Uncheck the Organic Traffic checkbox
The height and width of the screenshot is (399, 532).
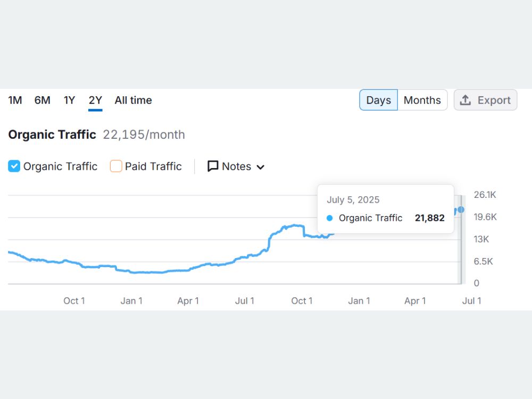pos(14,166)
